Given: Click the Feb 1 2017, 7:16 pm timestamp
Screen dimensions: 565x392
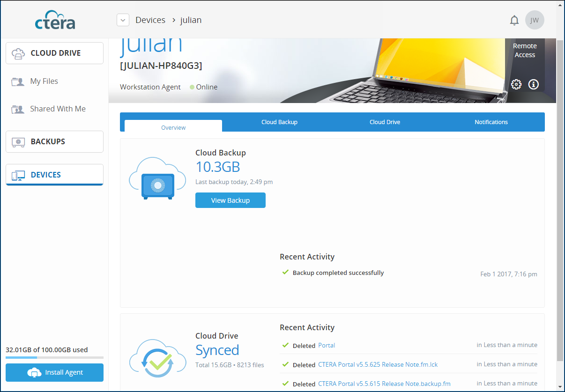Looking at the screenshot, I should pyautogui.click(x=509, y=274).
